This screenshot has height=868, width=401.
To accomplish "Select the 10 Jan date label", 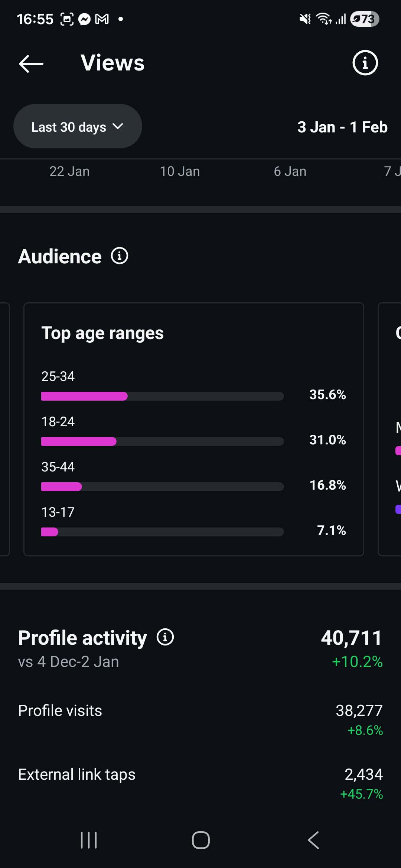I will point(180,171).
